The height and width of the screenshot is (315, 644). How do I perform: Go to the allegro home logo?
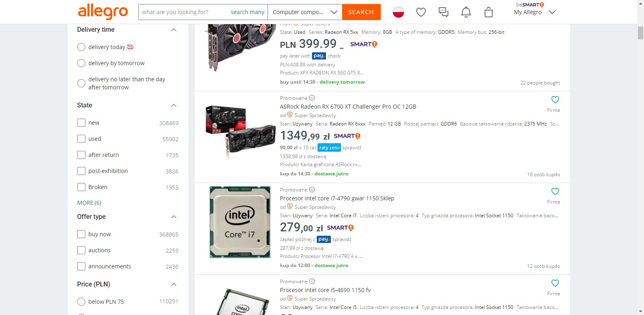pyautogui.click(x=103, y=12)
